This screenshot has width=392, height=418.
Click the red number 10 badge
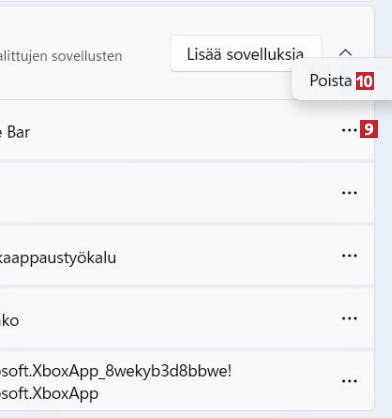[x=365, y=81]
